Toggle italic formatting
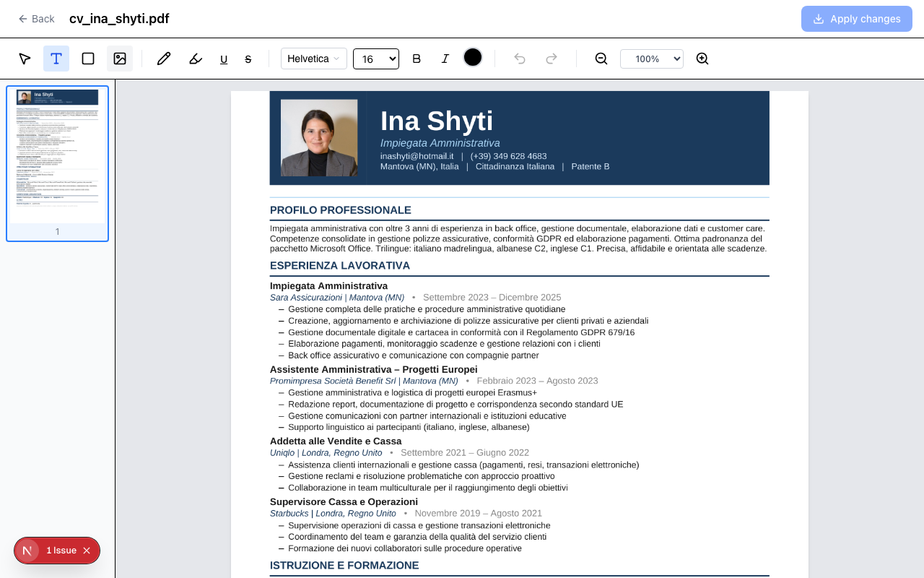The height and width of the screenshot is (578, 924). 445,59
